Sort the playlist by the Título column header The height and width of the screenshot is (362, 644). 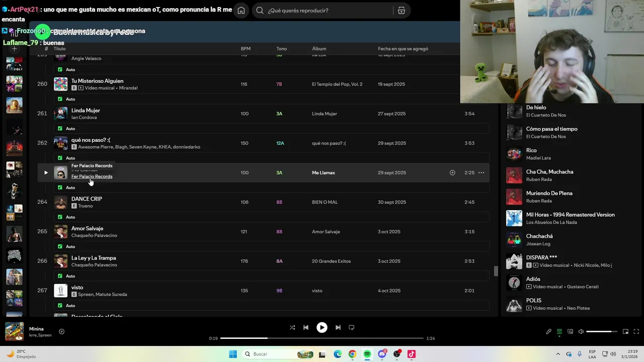coord(59,49)
